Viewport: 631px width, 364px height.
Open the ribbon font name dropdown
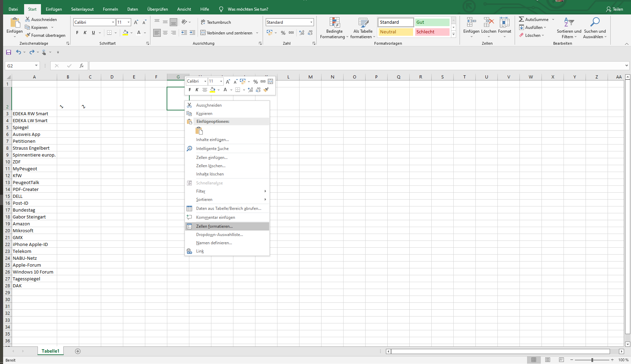click(x=113, y=22)
